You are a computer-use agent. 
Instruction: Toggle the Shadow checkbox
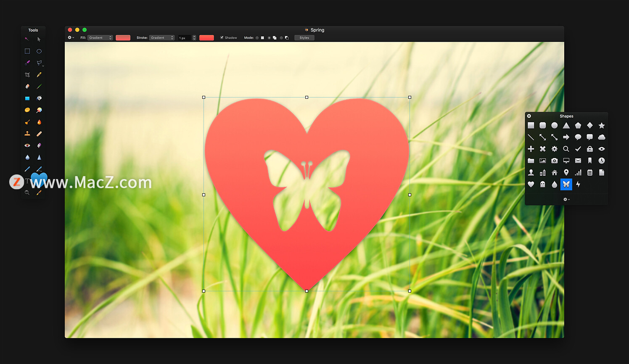222,37
